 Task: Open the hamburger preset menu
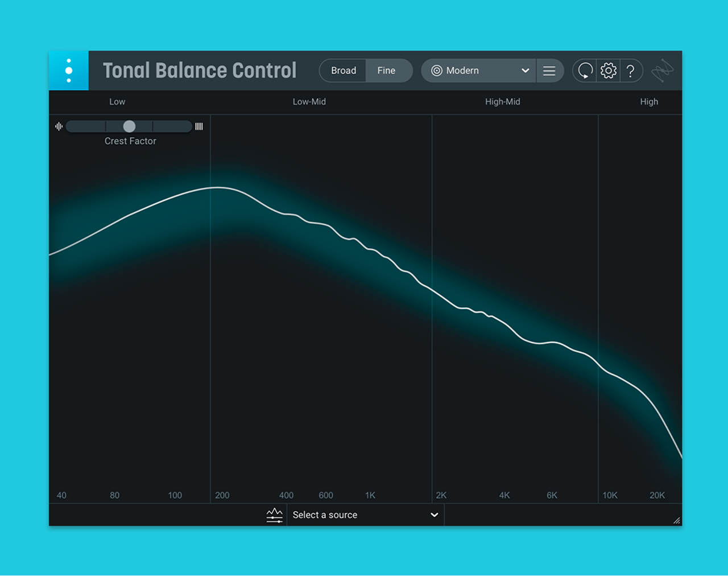[549, 71]
